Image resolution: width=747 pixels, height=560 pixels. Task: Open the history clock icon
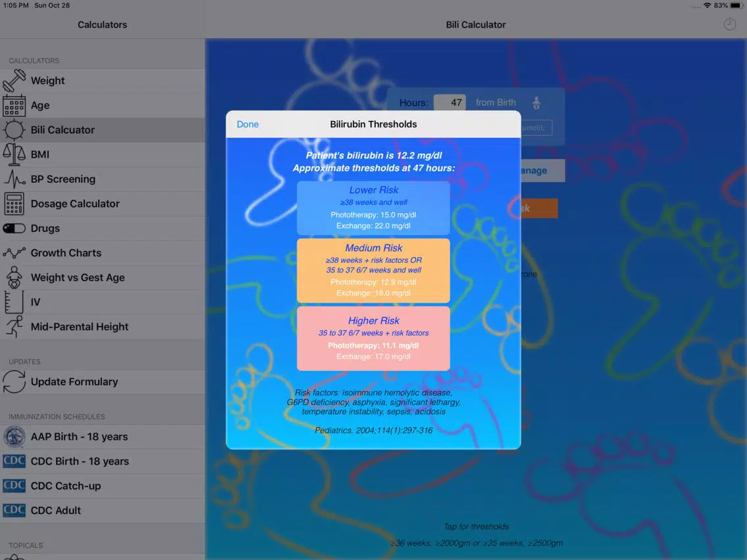tap(730, 24)
